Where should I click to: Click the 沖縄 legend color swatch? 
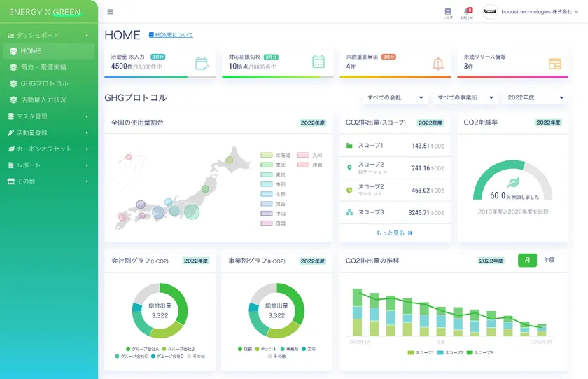coord(304,165)
